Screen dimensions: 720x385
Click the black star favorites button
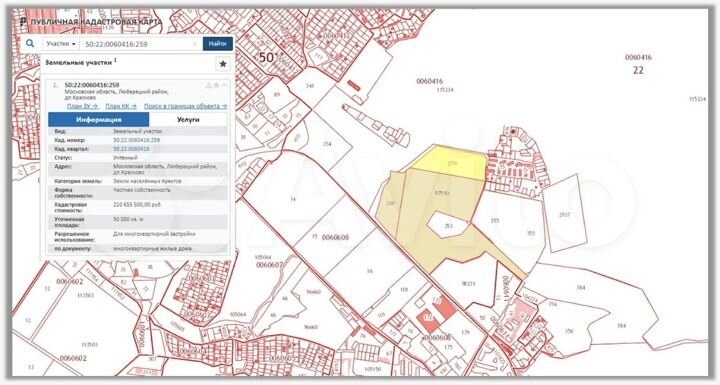223,63
